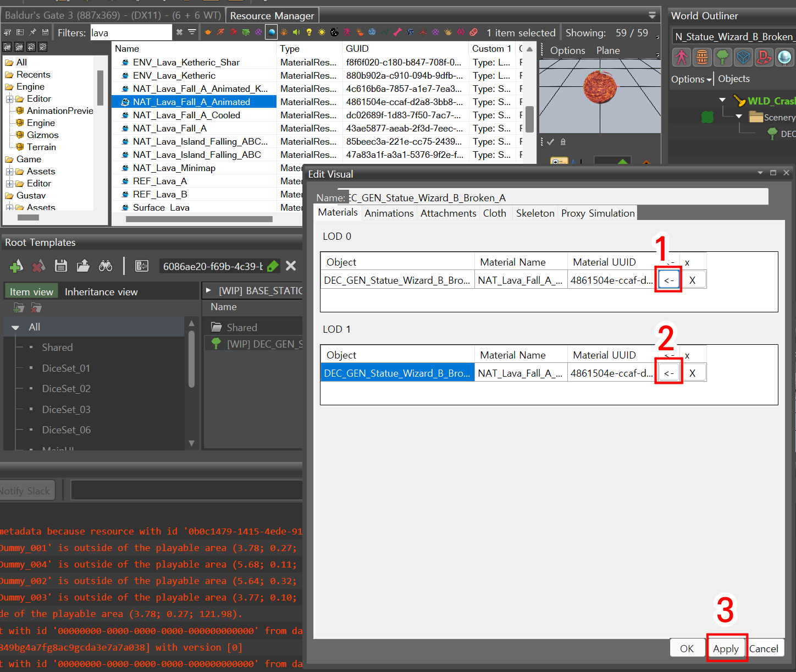Click the lava sphere material preview

pos(600,88)
